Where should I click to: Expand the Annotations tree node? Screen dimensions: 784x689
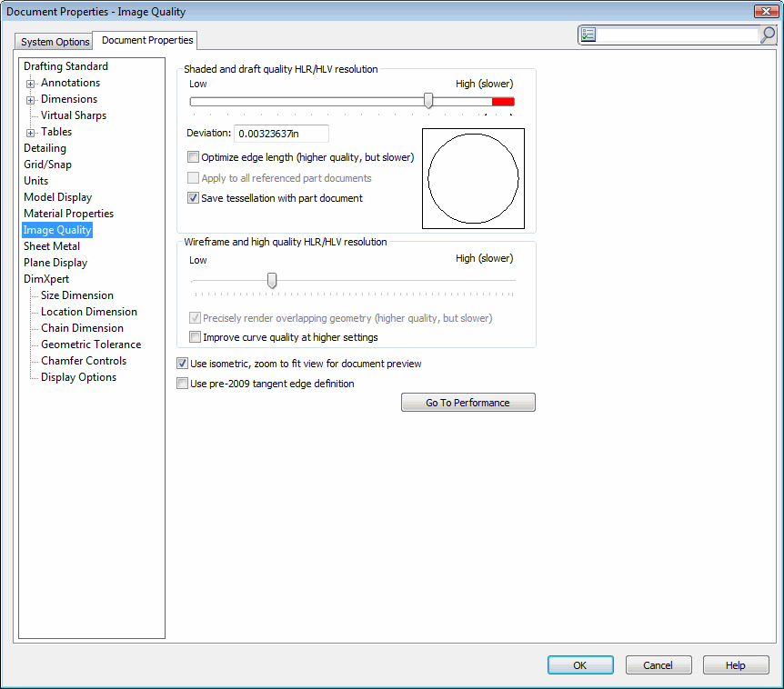pyautogui.click(x=31, y=84)
